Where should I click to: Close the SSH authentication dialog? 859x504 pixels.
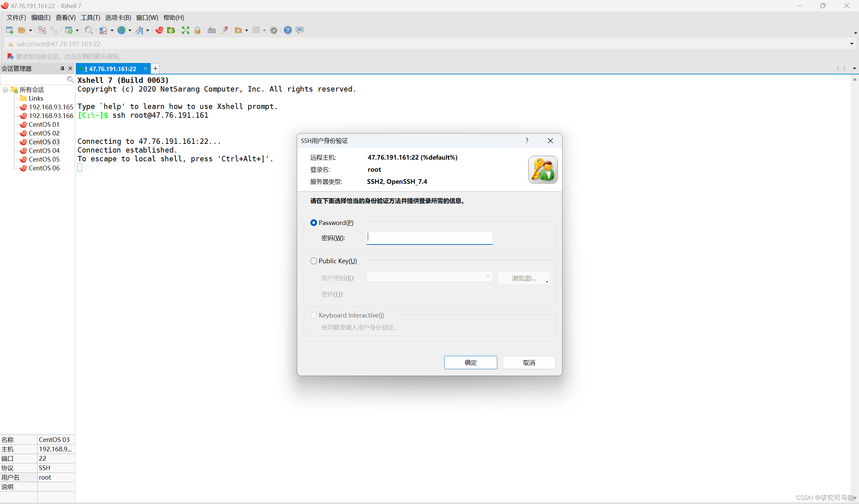(550, 141)
